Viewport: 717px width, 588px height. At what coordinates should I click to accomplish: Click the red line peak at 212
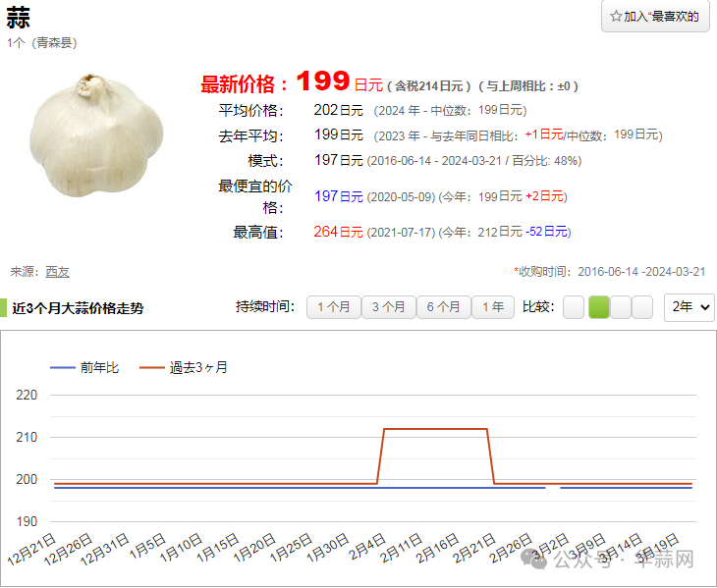(x=434, y=429)
